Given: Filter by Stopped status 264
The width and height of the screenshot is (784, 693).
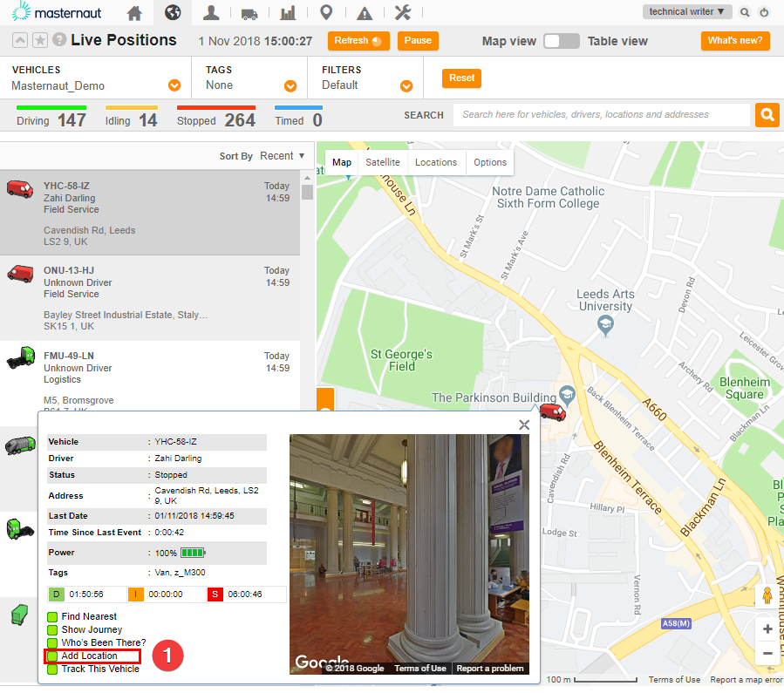Looking at the screenshot, I should (x=216, y=117).
